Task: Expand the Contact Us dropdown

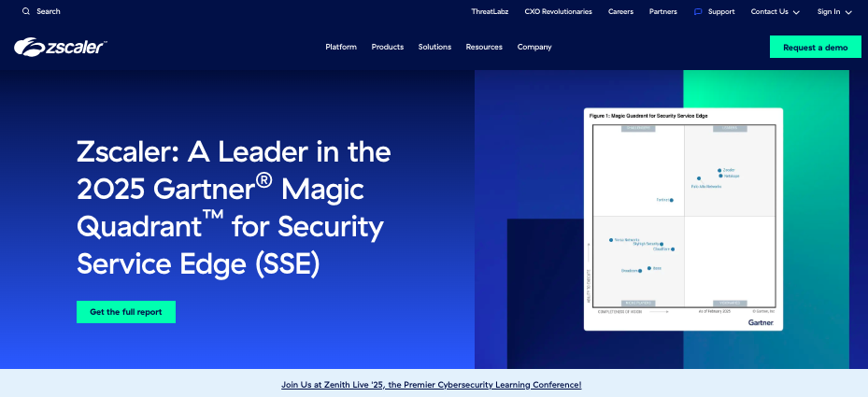Action: tap(775, 11)
